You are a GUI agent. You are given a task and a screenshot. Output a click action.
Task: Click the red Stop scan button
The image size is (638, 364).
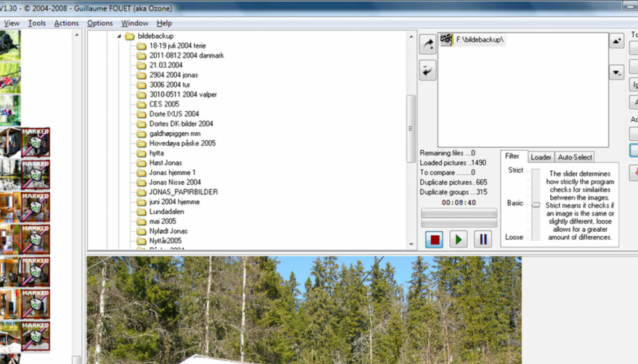[x=434, y=239]
